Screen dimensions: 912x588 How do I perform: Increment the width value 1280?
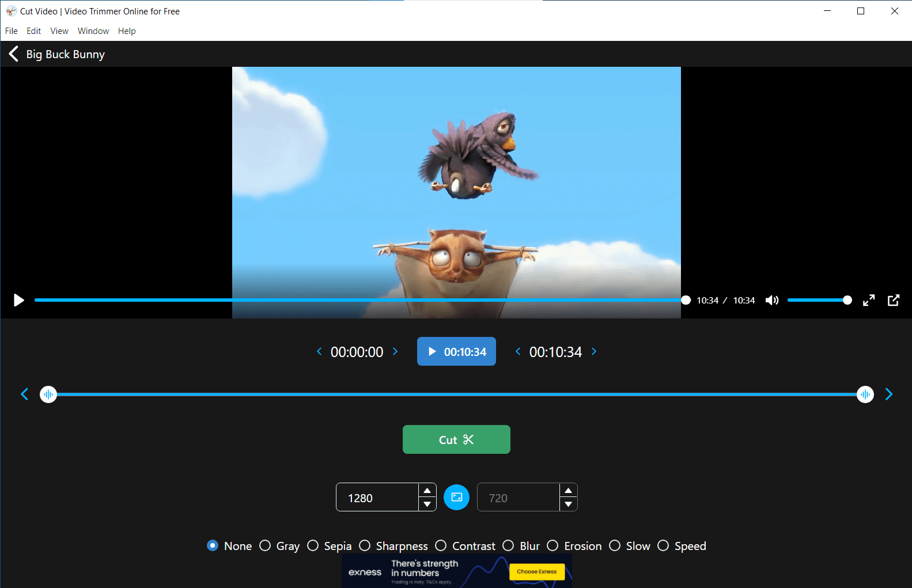tap(427, 490)
